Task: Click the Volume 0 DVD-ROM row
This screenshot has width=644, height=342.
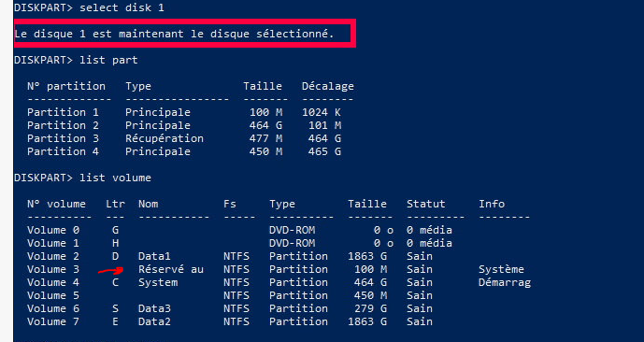Action: [239, 230]
